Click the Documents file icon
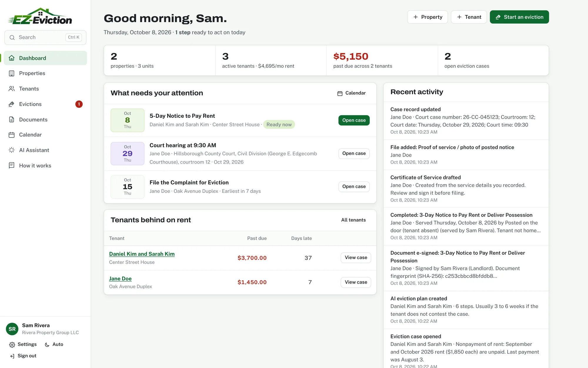This screenshot has height=368, width=588. point(12,120)
